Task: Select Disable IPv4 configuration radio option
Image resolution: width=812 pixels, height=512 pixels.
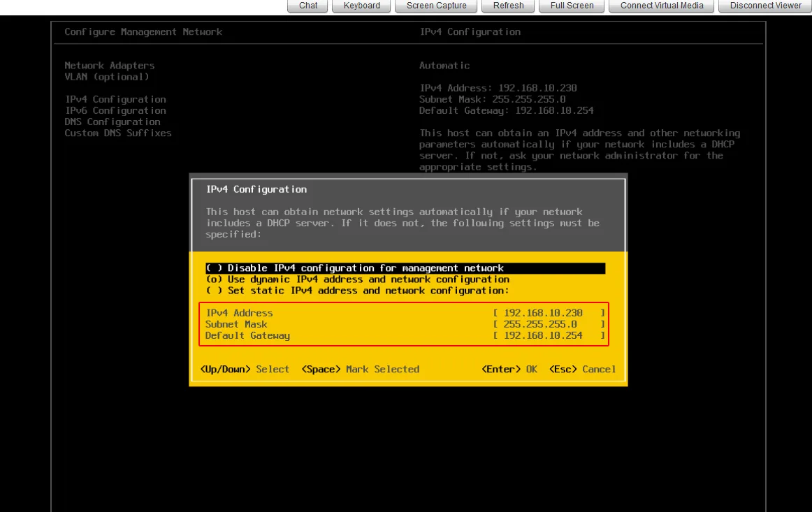Action: (405, 268)
